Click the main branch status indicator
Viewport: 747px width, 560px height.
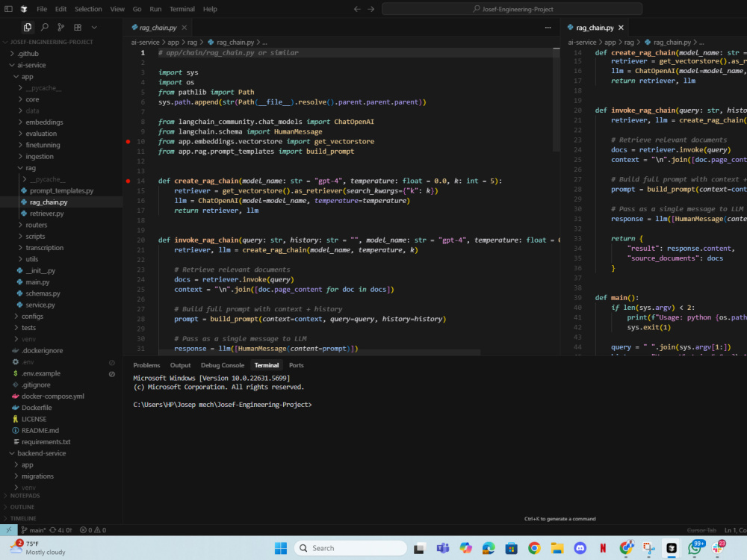click(34, 530)
